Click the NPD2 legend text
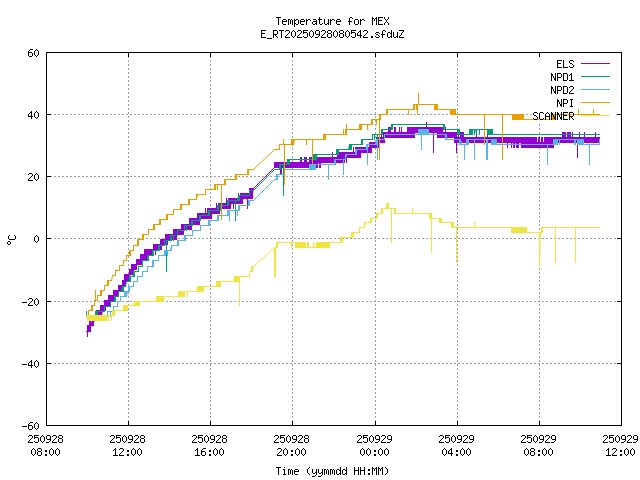Viewport: 640px width, 480px height. [x=561, y=90]
